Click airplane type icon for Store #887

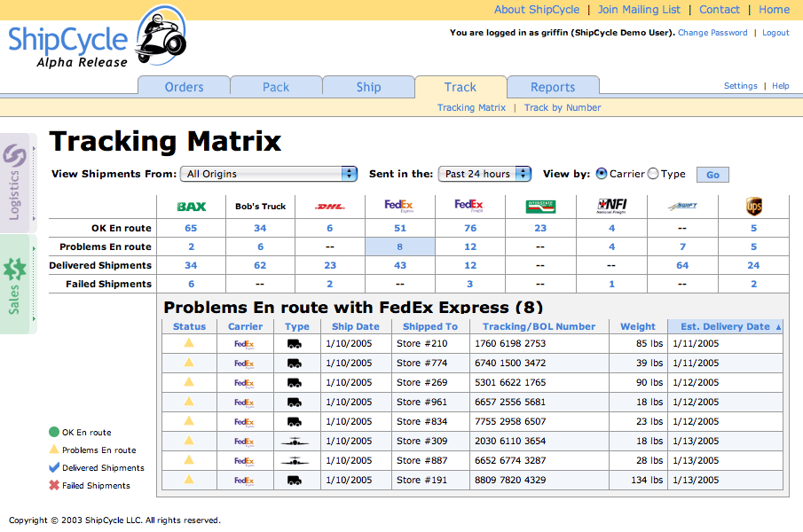pos(295,461)
